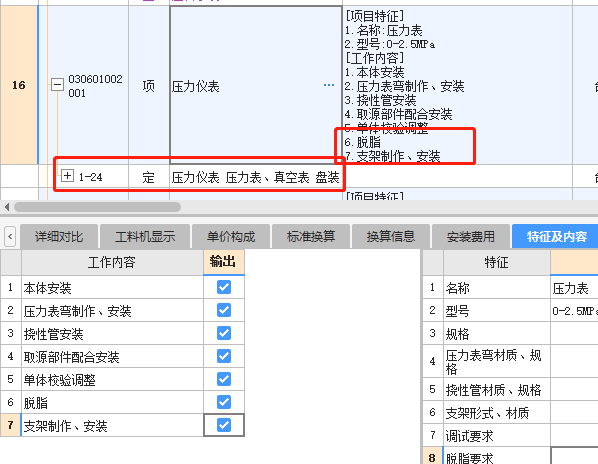Image resolution: width=598 pixels, height=464 pixels.
Task: Collapse item 030601002001 tree node
Action: point(57,84)
